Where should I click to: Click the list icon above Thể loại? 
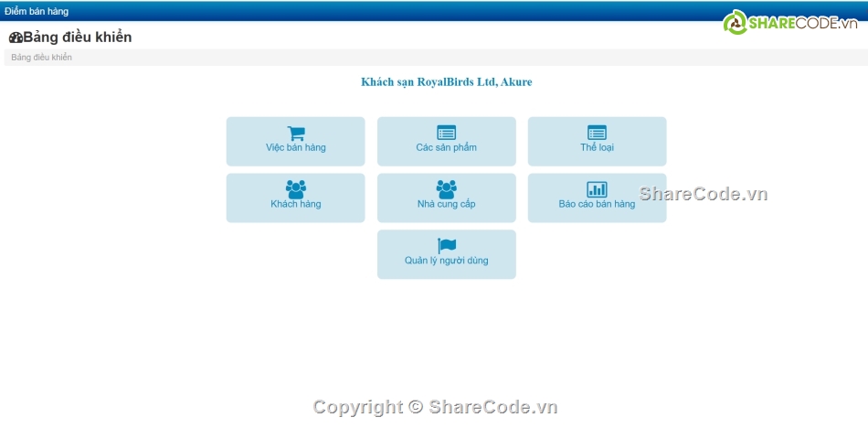pyautogui.click(x=597, y=134)
